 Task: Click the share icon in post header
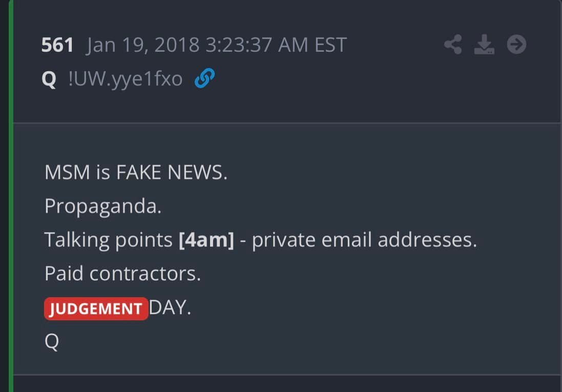point(452,45)
